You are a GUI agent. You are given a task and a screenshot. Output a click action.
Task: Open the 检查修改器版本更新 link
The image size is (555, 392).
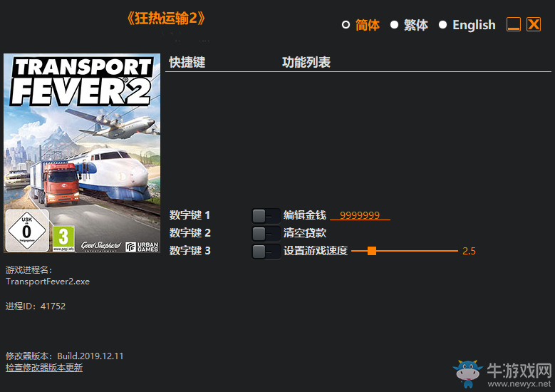[44, 368]
